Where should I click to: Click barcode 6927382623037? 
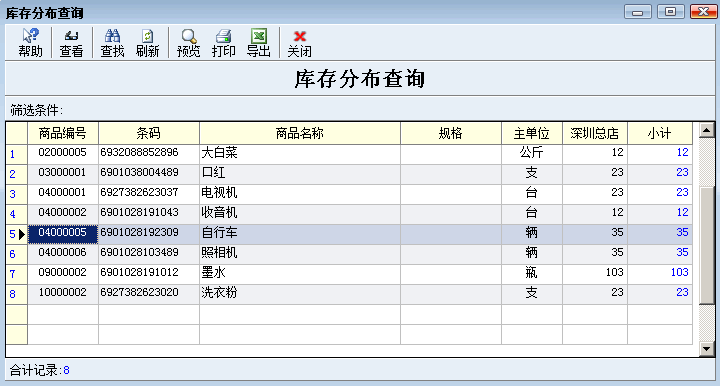click(x=139, y=192)
